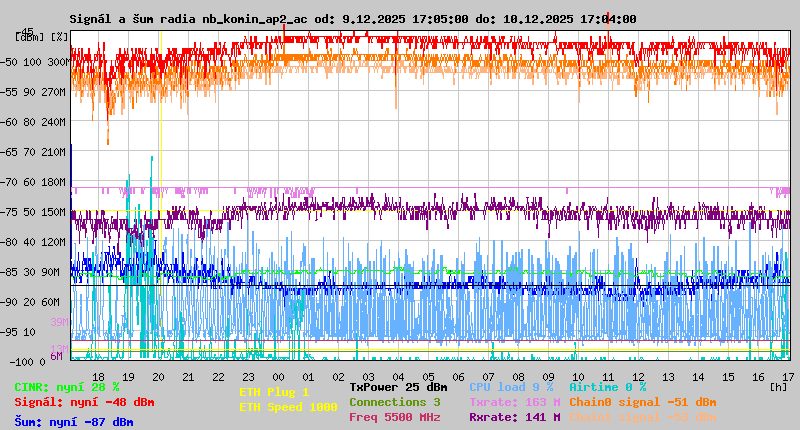The height and width of the screenshot is (430, 800).
Task: Select the 'ETH Plug 1' legend text
Action: click(274, 392)
